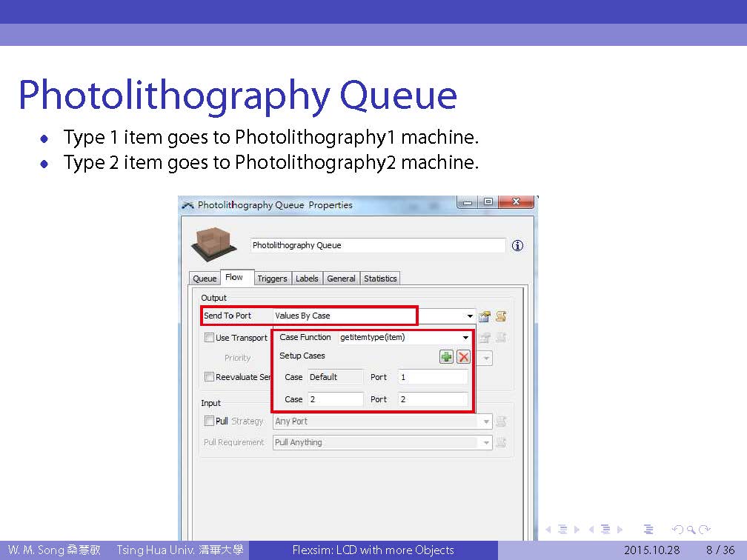747x560 pixels.
Task: Select the Labels tab
Action: coord(307,279)
